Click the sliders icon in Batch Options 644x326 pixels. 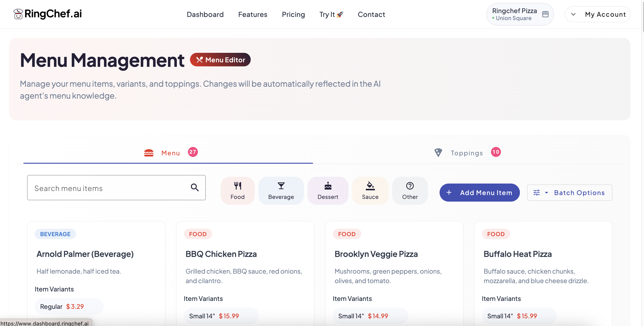click(536, 192)
